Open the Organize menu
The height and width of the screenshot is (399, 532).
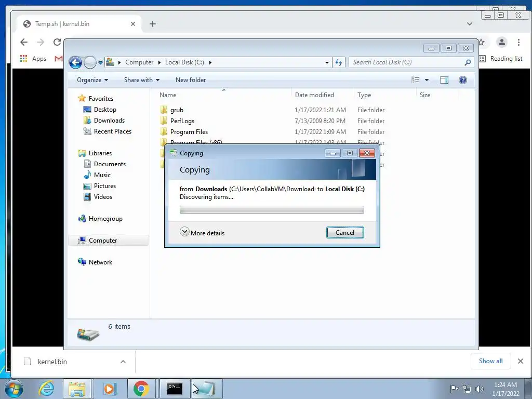92,80
